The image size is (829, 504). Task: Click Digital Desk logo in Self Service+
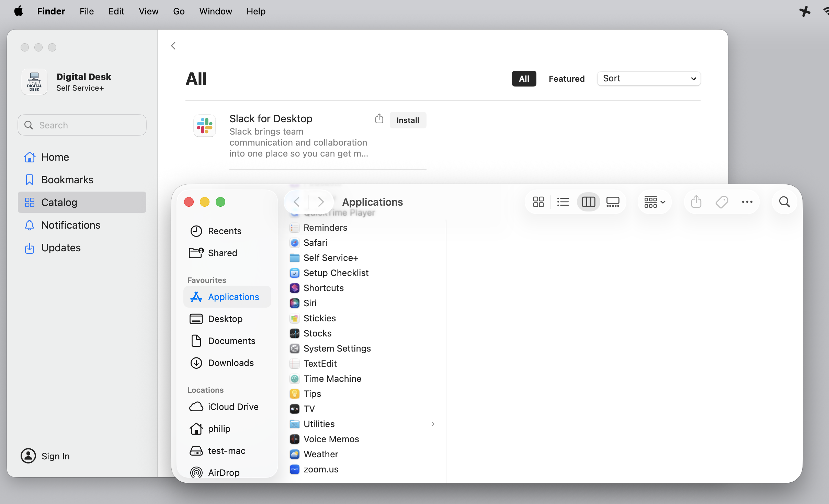pyautogui.click(x=34, y=82)
